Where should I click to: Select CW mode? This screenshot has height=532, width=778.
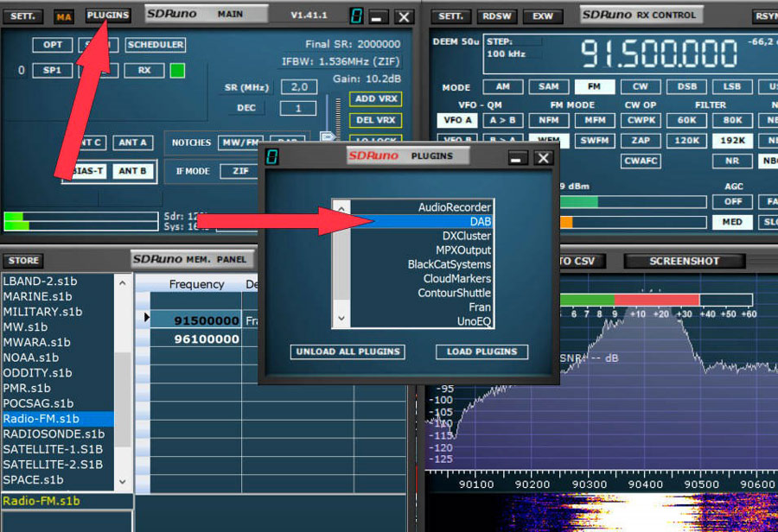pos(641,86)
